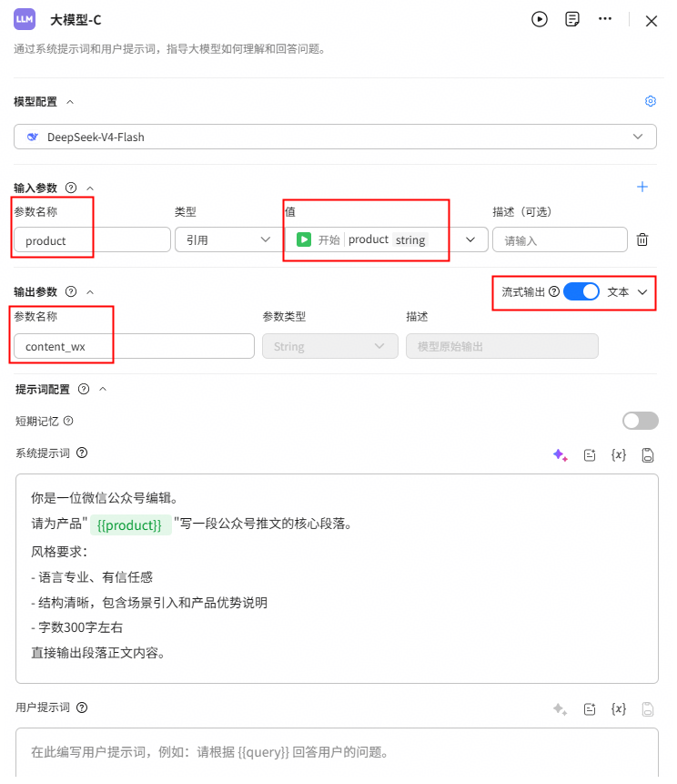
Task: Click the green 开始 node icon
Action: point(304,239)
